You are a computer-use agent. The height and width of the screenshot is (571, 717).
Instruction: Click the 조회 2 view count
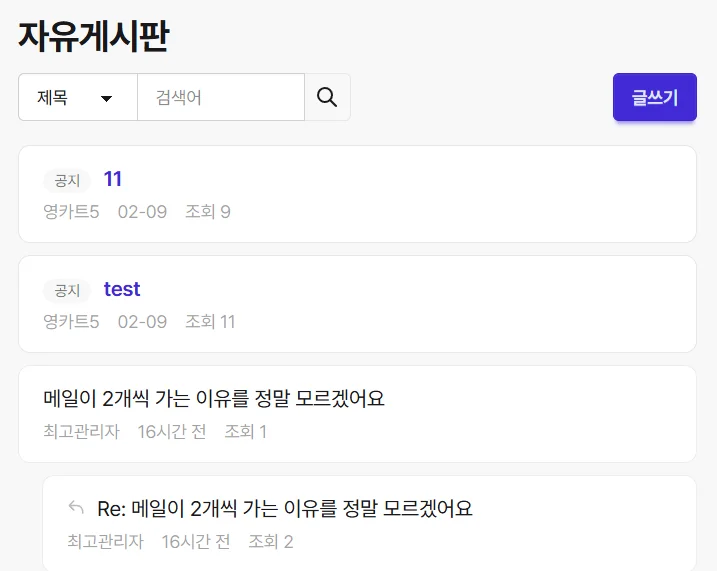pos(271,542)
